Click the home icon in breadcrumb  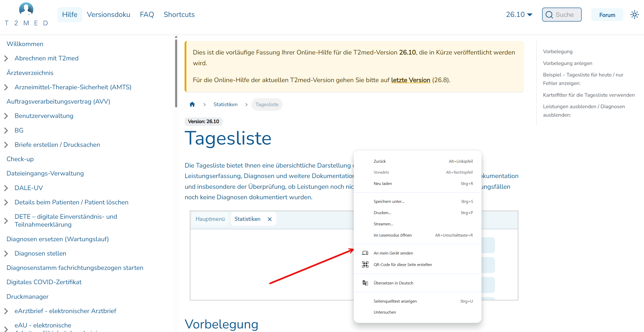click(x=192, y=104)
